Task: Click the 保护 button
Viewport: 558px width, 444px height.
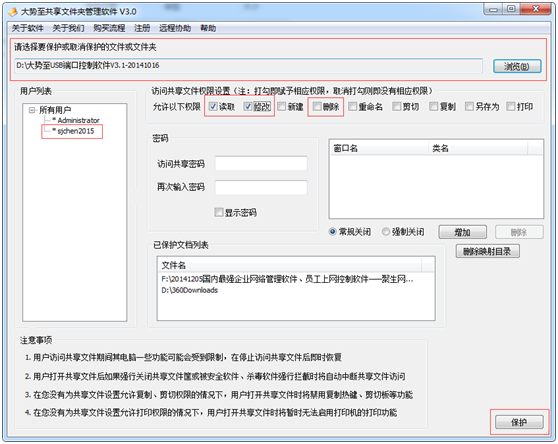Action: [x=519, y=422]
